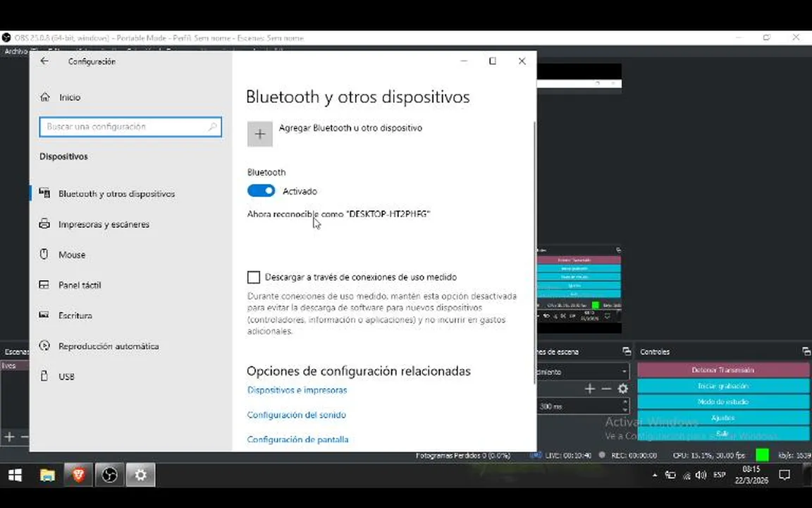Click the search magnifier in settings search box
812x508 pixels.
click(x=212, y=126)
